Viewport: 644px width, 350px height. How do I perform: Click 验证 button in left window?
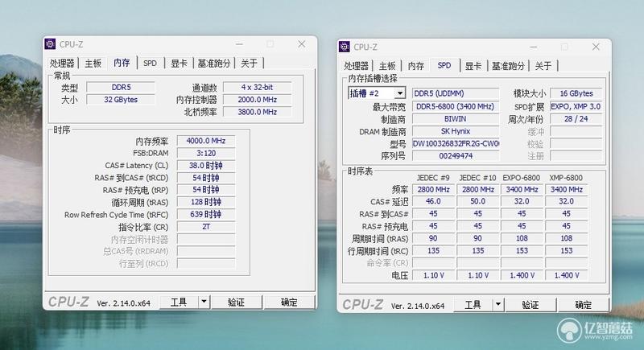[x=236, y=303]
